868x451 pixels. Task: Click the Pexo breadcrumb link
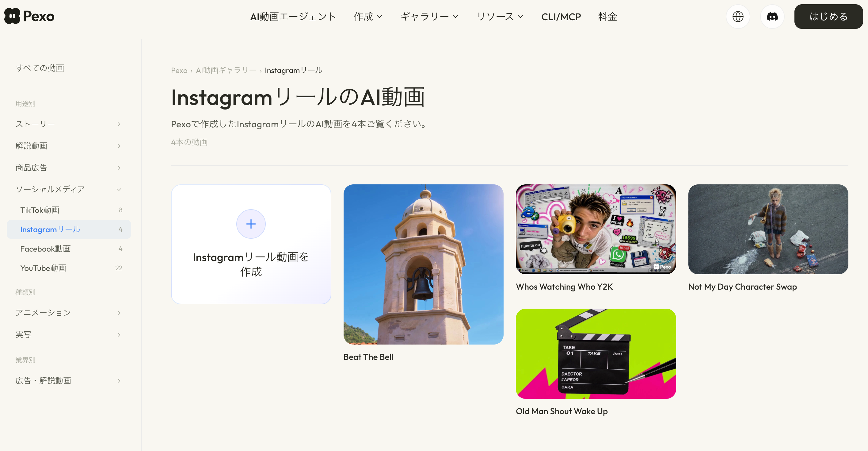(179, 71)
